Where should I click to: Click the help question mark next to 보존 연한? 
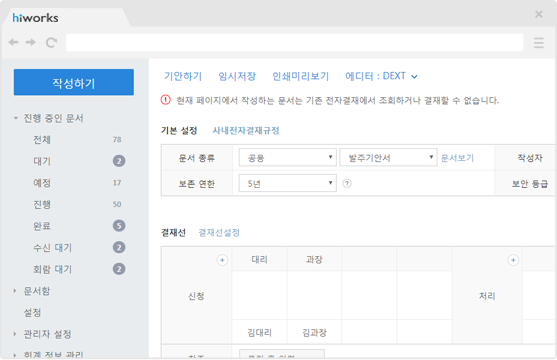[x=347, y=183]
